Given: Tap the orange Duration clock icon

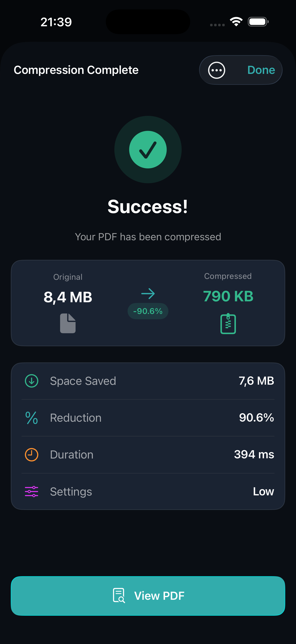Looking at the screenshot, I should pos(32,454).
